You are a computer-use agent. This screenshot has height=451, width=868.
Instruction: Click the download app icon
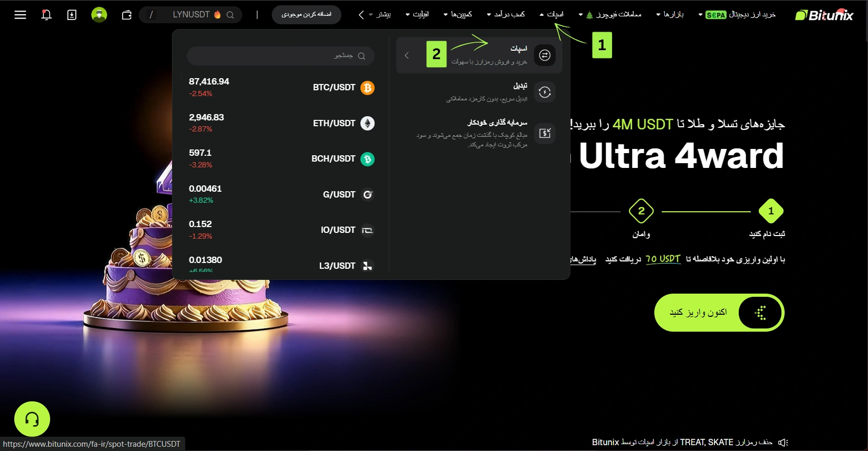72,15
